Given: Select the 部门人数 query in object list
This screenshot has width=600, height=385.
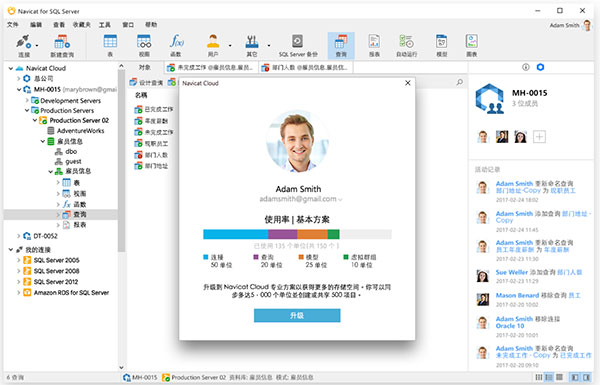Looking at the screenshot, I should [x=151, y=155].
